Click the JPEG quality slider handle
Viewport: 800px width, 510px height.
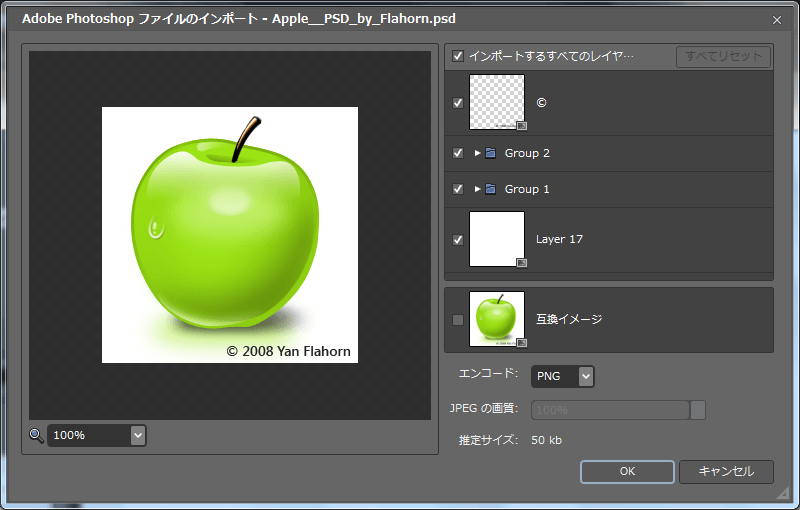(698, 410)
